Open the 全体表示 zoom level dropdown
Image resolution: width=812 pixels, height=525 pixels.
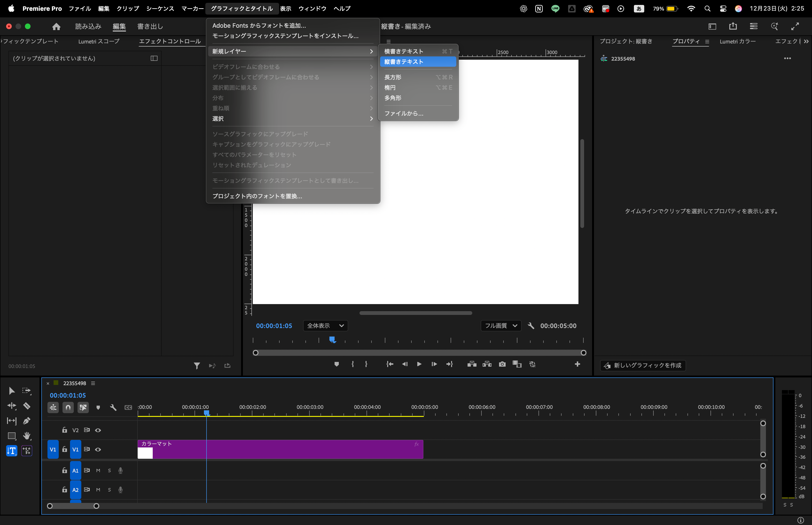point(325,325)
